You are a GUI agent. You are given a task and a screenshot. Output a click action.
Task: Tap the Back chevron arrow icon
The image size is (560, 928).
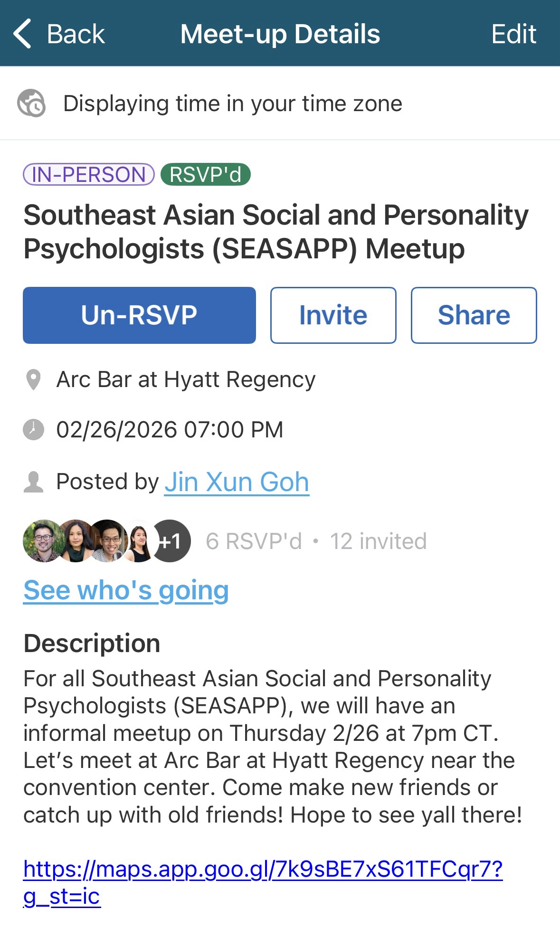[x=22, y=34]
